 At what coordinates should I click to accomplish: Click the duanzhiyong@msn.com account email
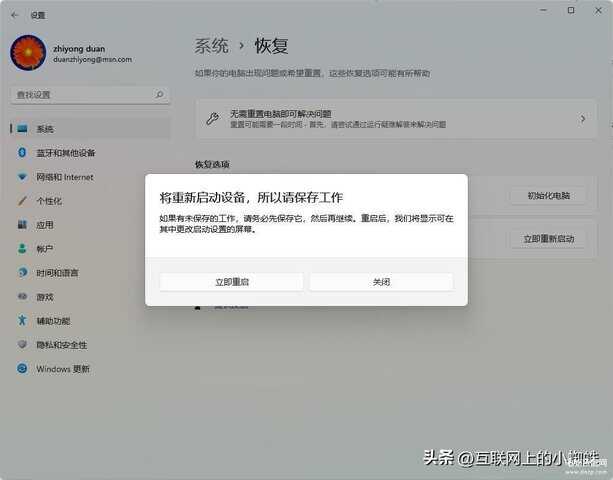pos(92,60)
